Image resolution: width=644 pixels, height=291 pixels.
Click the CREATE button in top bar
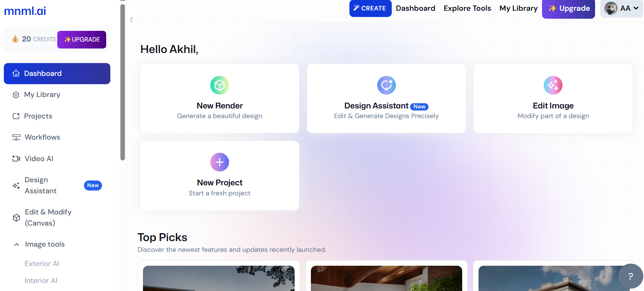[x=370, y=8]
